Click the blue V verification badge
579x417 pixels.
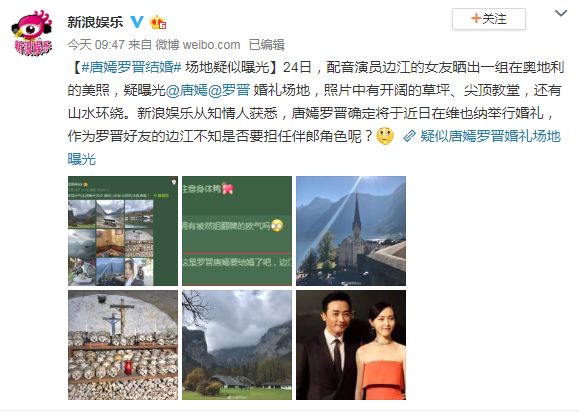click(137, 22)
